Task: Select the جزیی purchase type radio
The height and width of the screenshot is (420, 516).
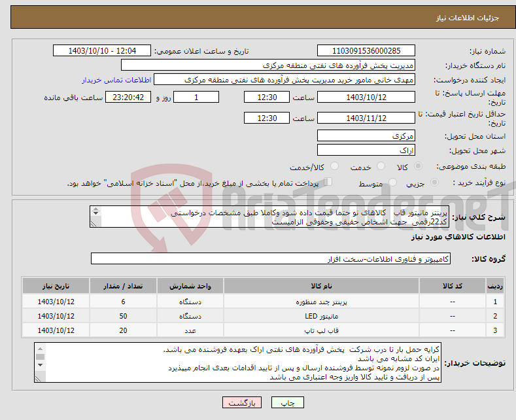Action: pyautogui.click(x=434, y=182)
